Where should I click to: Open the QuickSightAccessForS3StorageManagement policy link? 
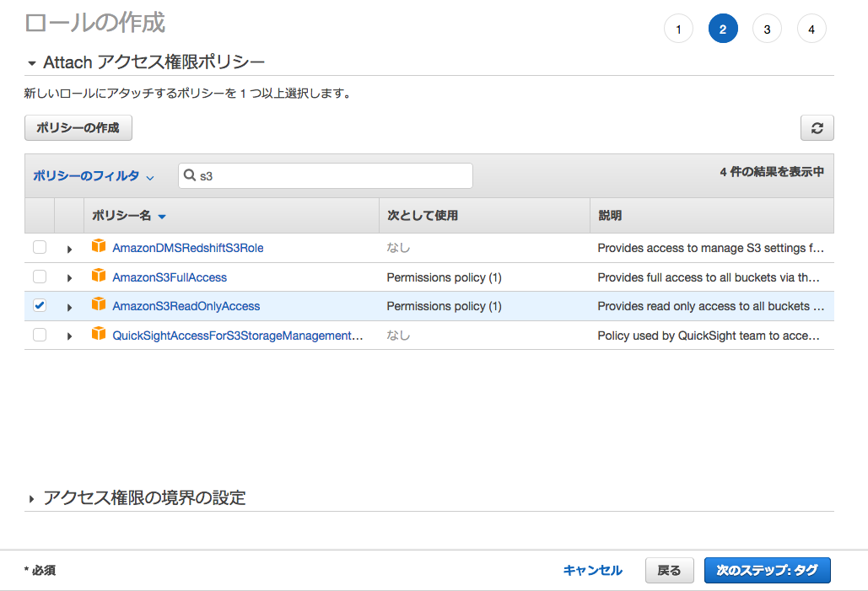[238, 336]
